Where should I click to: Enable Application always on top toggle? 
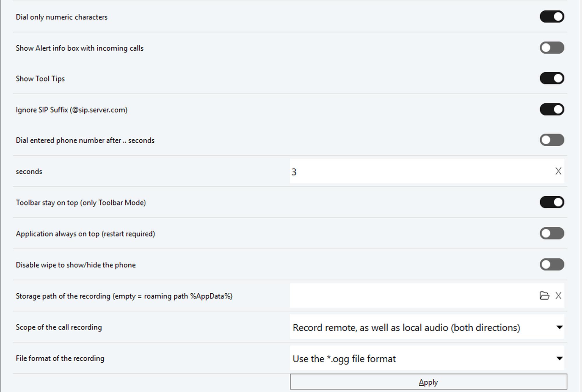coord(552,233)
